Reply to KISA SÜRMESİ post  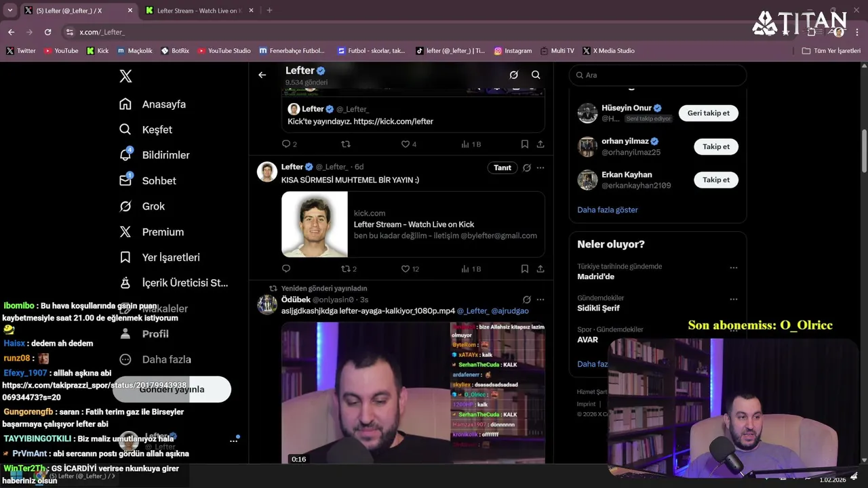[286, 269]
